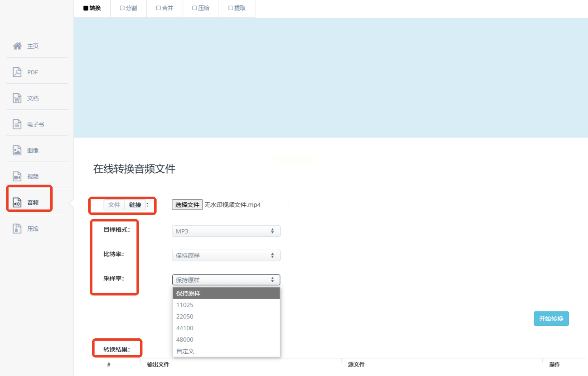Open the compression (压缩) zip icon
Image resolution: width=588 pixels, height=376 pixels.
point(17,229)
